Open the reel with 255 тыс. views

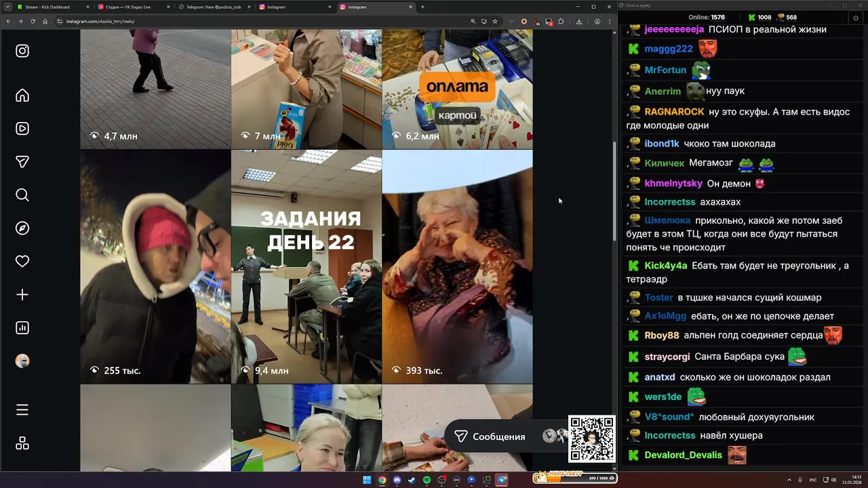(x=155, y=266)
